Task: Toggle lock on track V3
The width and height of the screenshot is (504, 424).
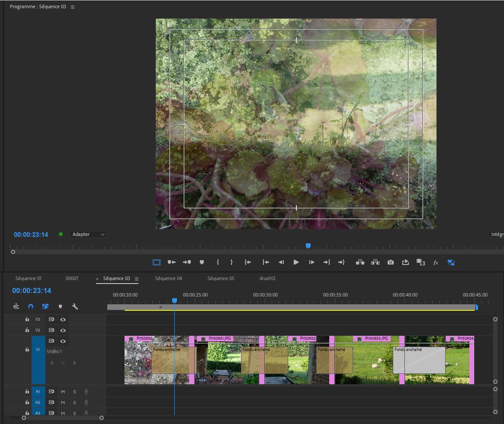Action: click(x=27, y=319)
